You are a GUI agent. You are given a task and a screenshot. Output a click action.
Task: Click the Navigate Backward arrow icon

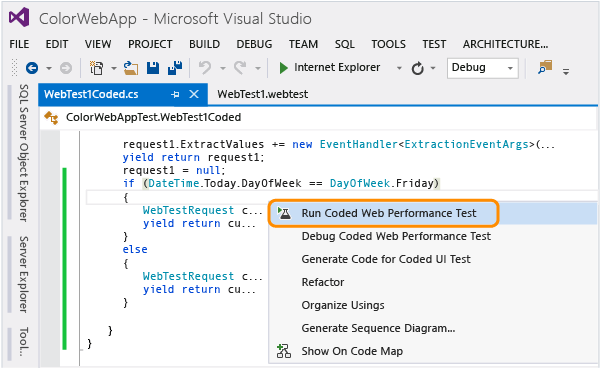32,68
